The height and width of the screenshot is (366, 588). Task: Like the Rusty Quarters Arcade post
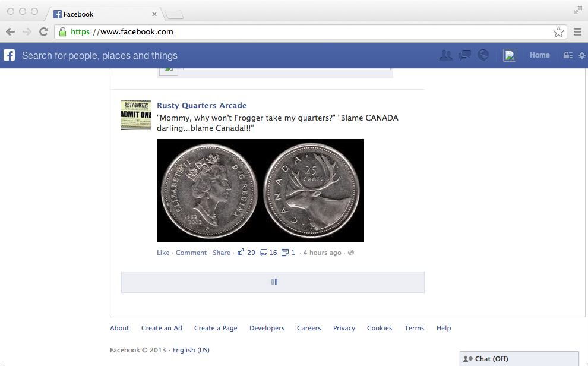[x=163, y=253]
